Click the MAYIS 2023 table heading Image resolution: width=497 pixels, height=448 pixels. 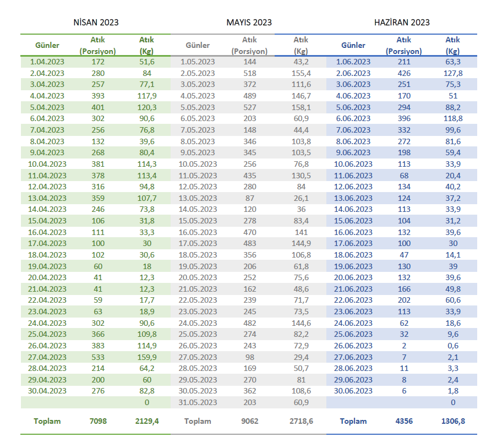pyautogui.click(x=249, y=23)
